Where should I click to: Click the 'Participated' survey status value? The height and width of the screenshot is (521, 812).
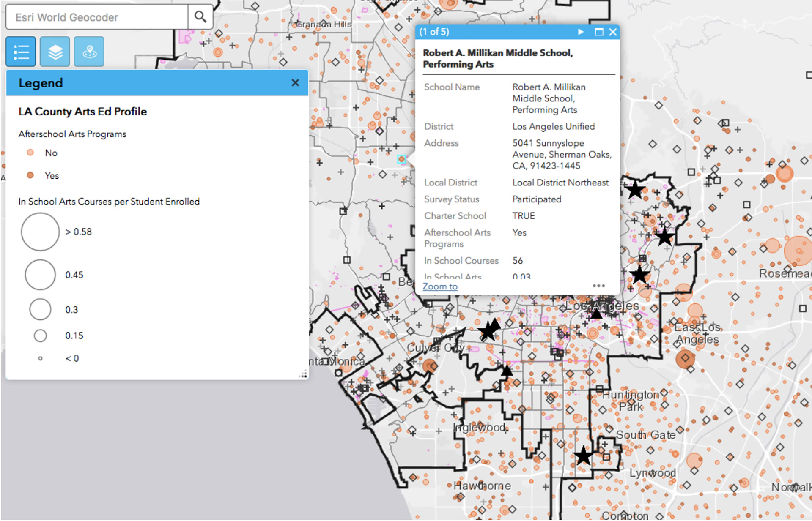(x=537, y=199)
